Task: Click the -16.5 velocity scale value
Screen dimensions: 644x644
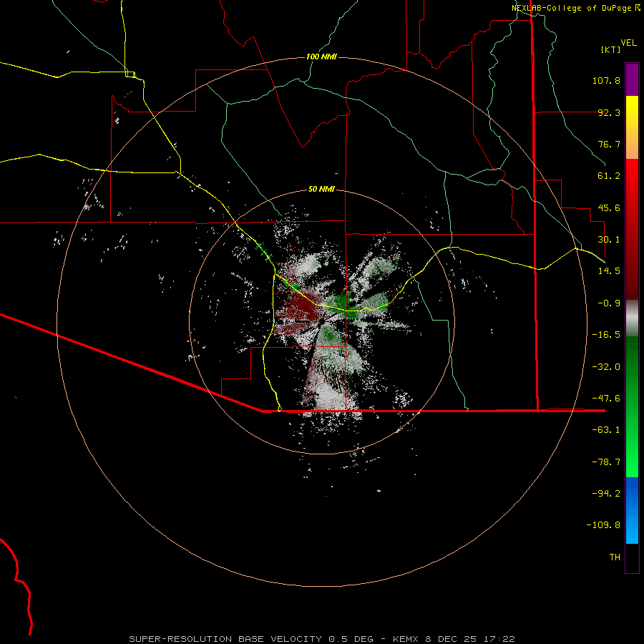Action: coord(606,335)
